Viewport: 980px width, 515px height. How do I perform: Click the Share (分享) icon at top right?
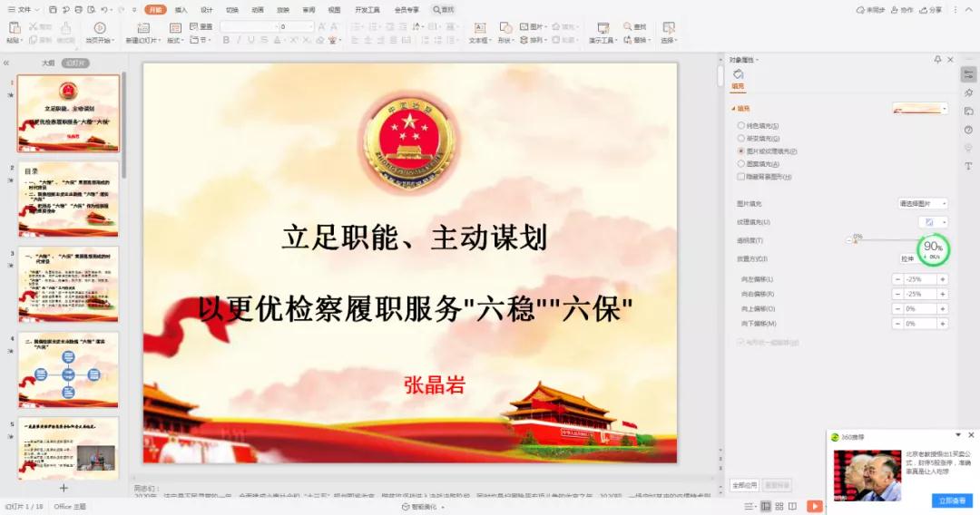(x=924, y=10)
